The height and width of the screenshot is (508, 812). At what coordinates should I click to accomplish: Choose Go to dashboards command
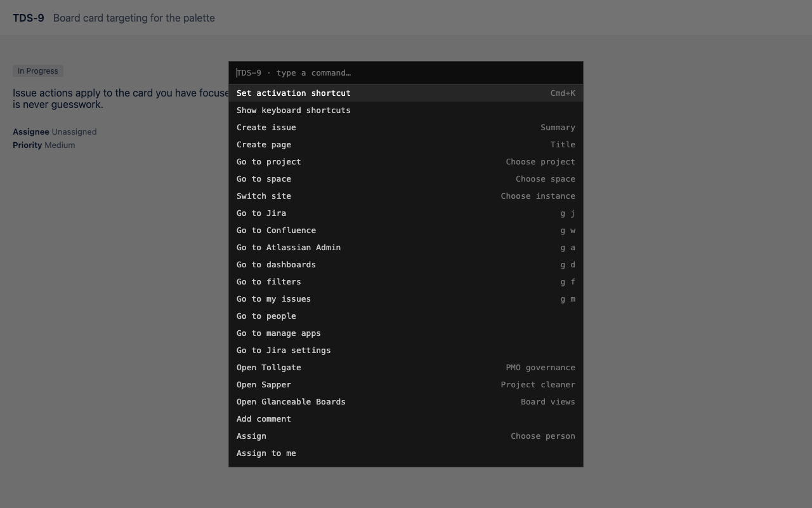406,265
